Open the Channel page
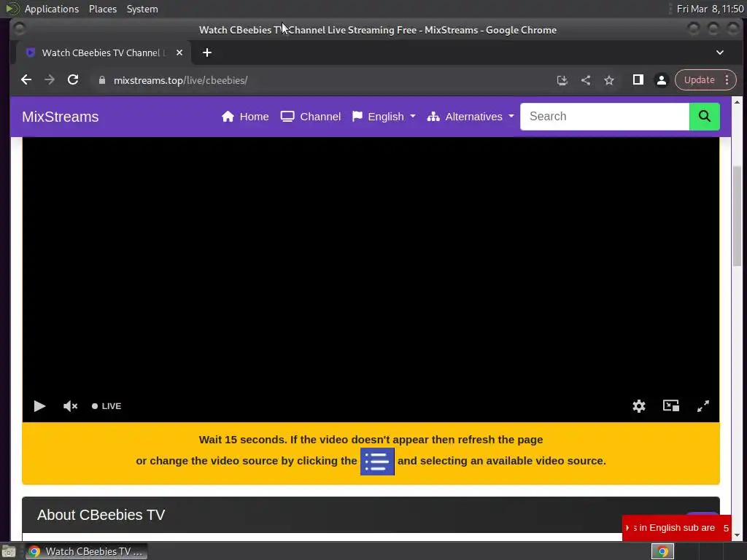 (x=311, y=117)
